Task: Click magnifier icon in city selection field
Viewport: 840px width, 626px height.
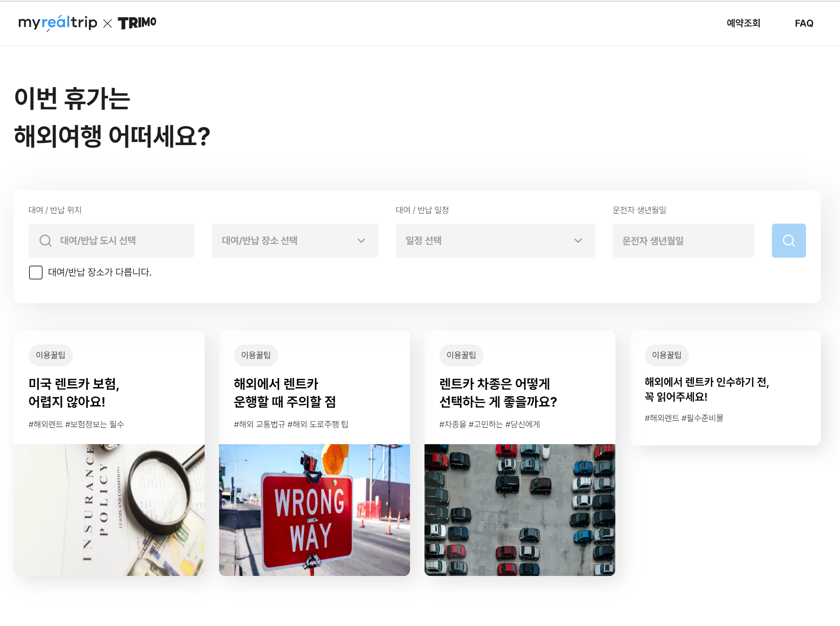Action: pos(45,240)
